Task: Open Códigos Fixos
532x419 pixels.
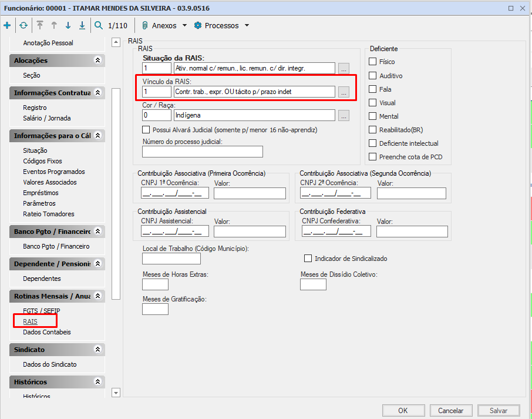Action: point(42,161)
